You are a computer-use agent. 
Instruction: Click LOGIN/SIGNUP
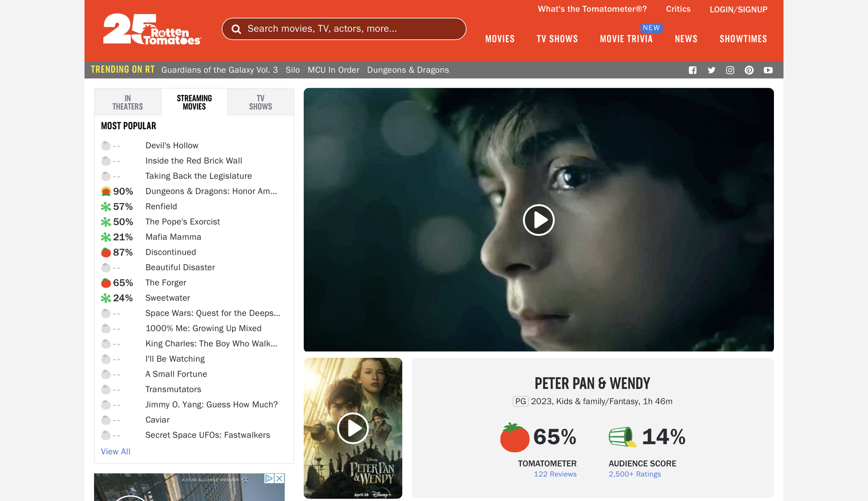coord(738,9)
